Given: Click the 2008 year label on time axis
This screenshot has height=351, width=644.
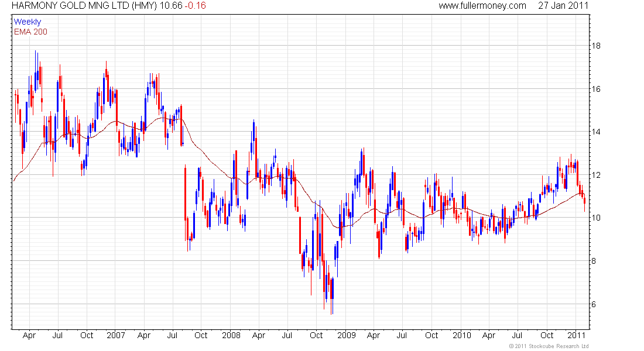Looking at the screenshot, I should click(x=231, y=335).
